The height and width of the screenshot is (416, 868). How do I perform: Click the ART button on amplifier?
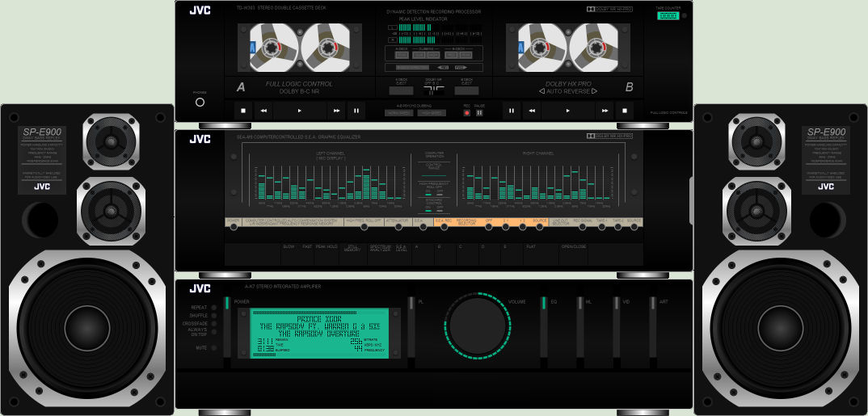pyautogui.click(x=653, y=326)
